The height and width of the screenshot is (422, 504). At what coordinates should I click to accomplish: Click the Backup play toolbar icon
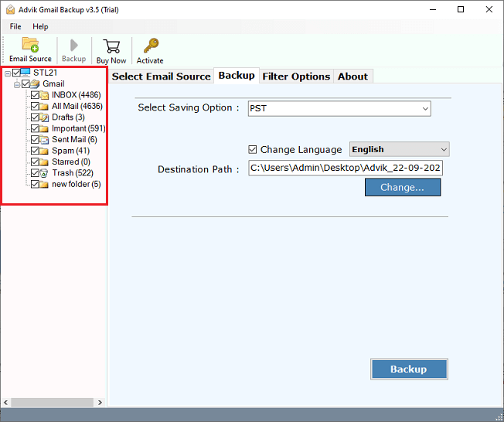pyautogui.click(x=74, y=46)
